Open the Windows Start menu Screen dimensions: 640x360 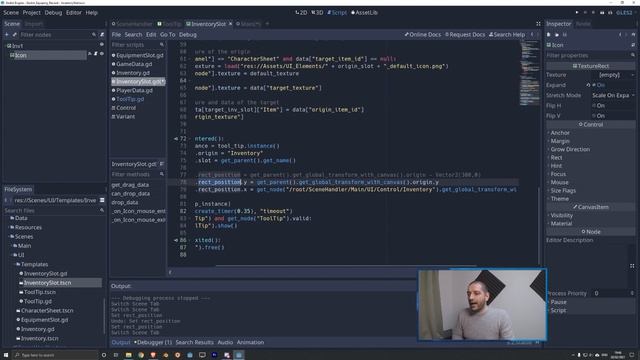pyautogui.click(x=6, y=355)
